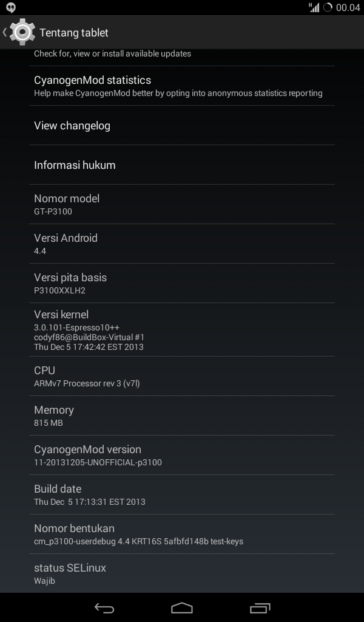Tap the mobile signal strength icon
Screen dimensions: 364x622
[314, 7]
